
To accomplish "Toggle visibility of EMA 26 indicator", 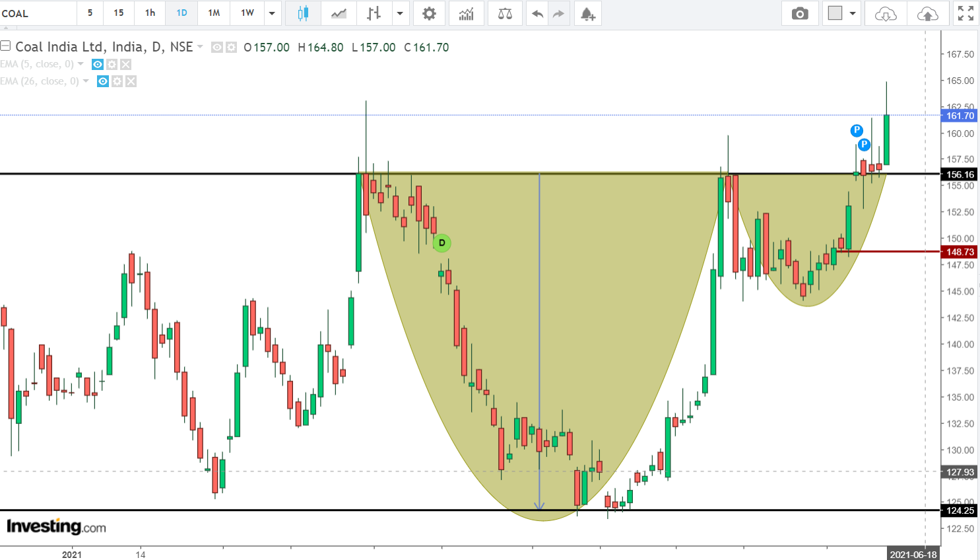I will [x=103, y=81].
